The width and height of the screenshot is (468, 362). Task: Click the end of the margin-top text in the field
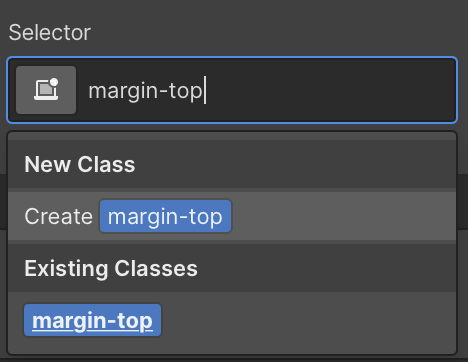[x=203, y=91]
